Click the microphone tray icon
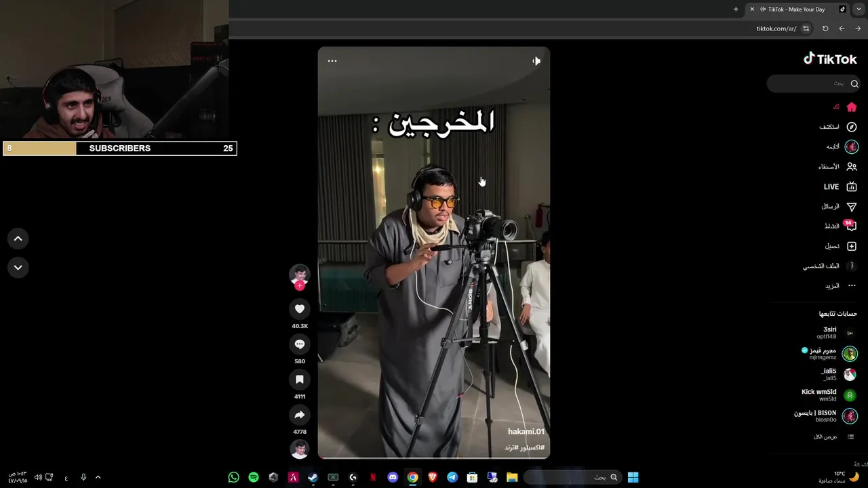The image size is (868, 488). pyautogui.click(x=83, y=477)
